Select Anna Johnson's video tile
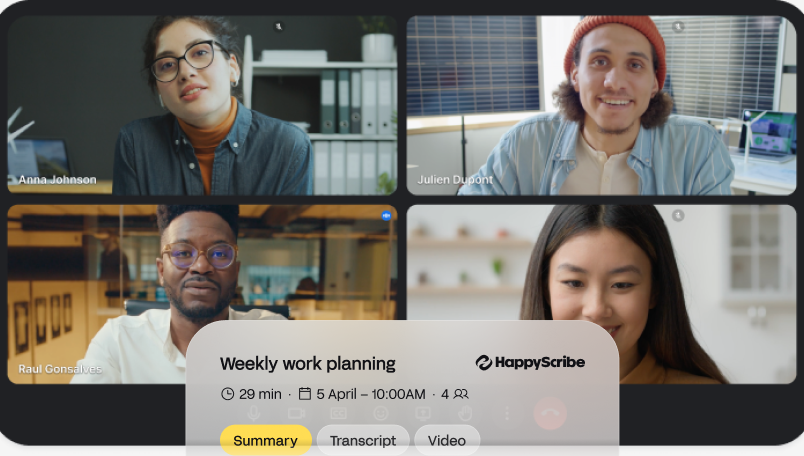The image size is (804, 456). coord(202,105)
